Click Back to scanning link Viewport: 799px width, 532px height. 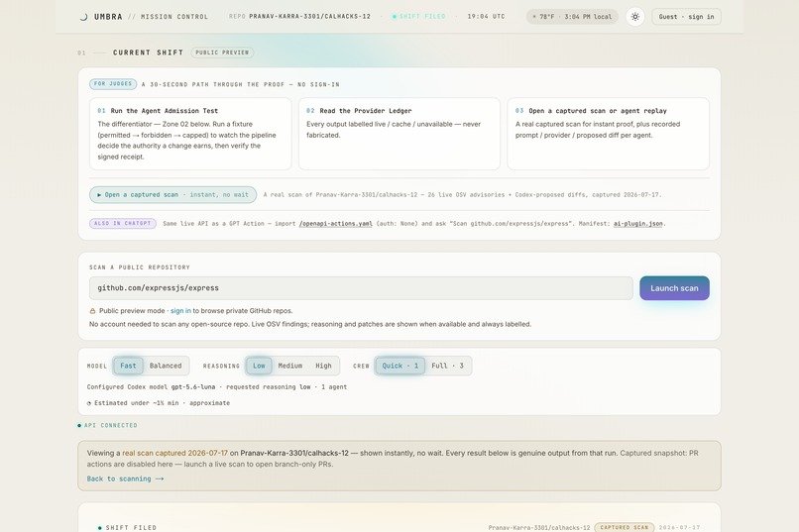coord(125,479)
